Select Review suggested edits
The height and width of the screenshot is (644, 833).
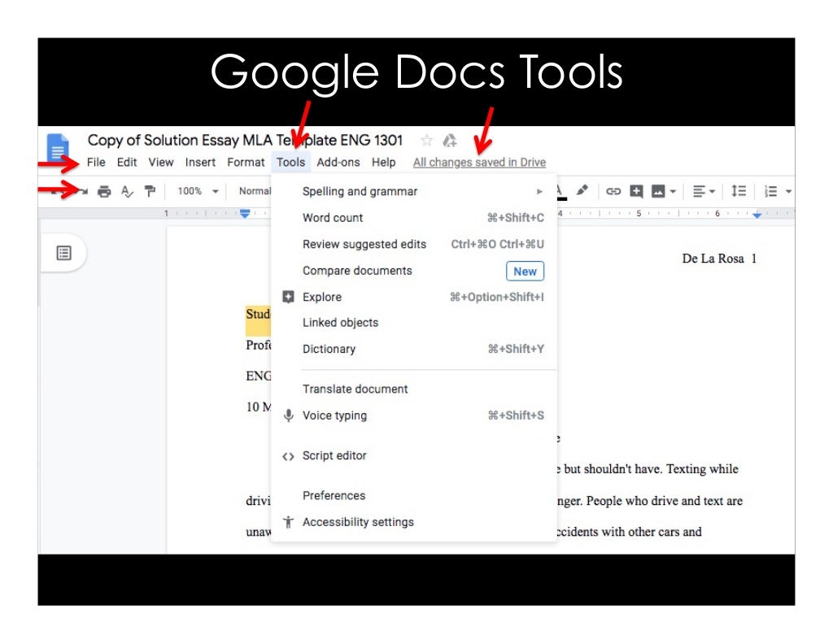414,244
